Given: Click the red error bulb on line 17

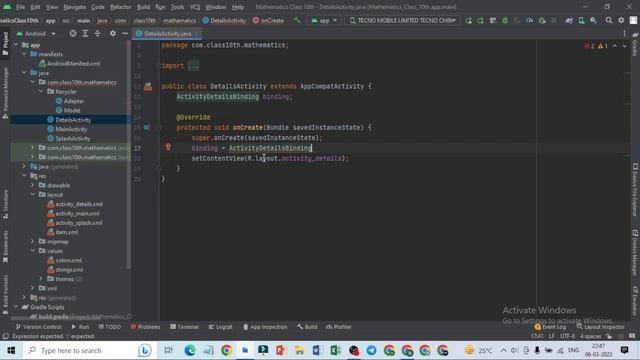Looking at the screenshot, I should (x=168, y=147).
